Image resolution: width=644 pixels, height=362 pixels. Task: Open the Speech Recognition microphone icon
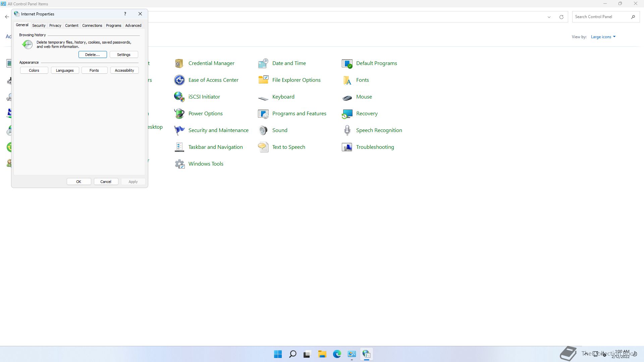tap(347, 130)
